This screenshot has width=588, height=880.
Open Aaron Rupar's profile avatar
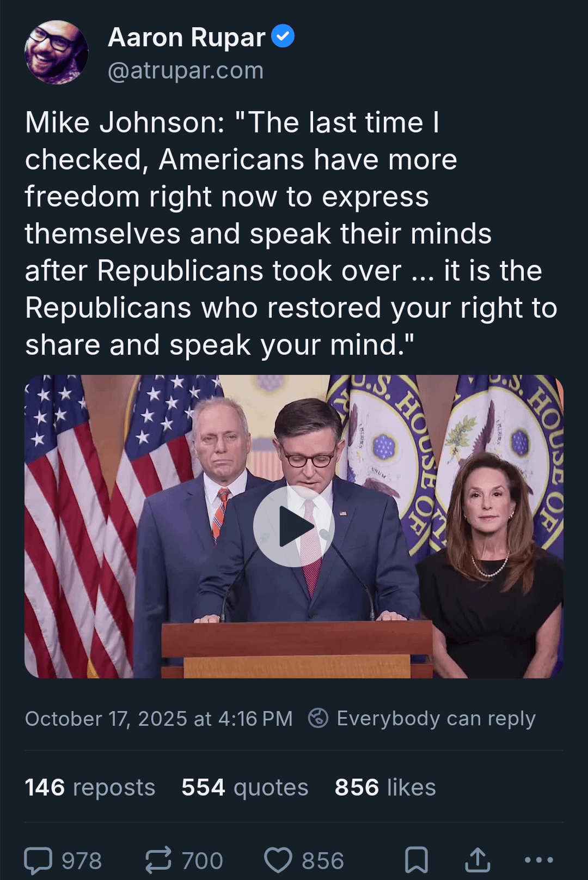click(x=56, y=52)
